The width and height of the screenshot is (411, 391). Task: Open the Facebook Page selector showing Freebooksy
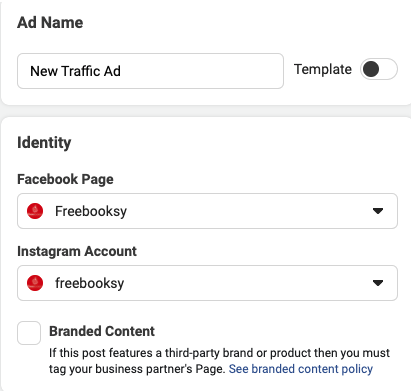pyautogui.click(x=207, y=211)
